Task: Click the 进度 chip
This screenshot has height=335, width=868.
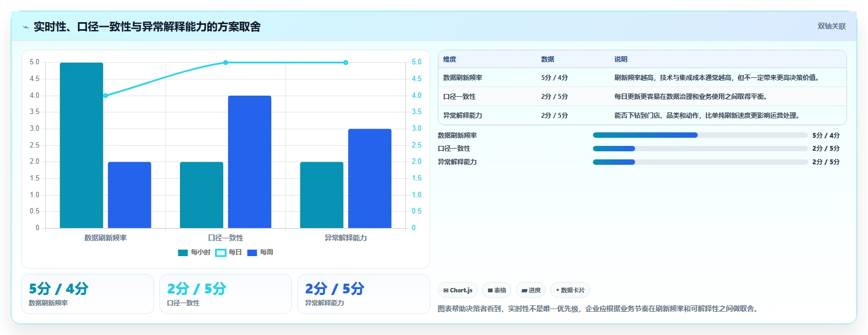Action: (531, 290)
